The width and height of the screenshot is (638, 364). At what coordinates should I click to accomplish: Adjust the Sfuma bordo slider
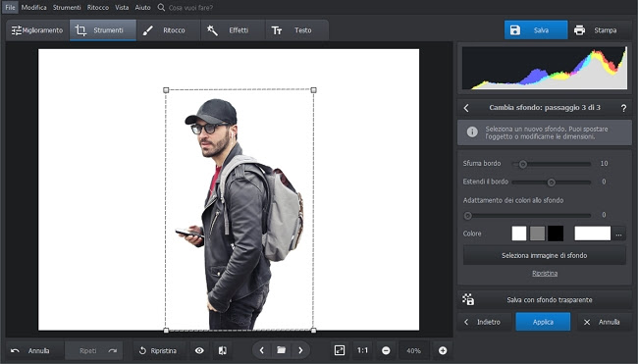(x=552, y=164)
